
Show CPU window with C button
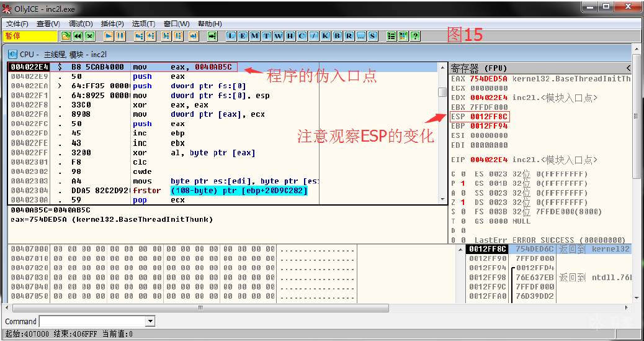click(302, 36)
